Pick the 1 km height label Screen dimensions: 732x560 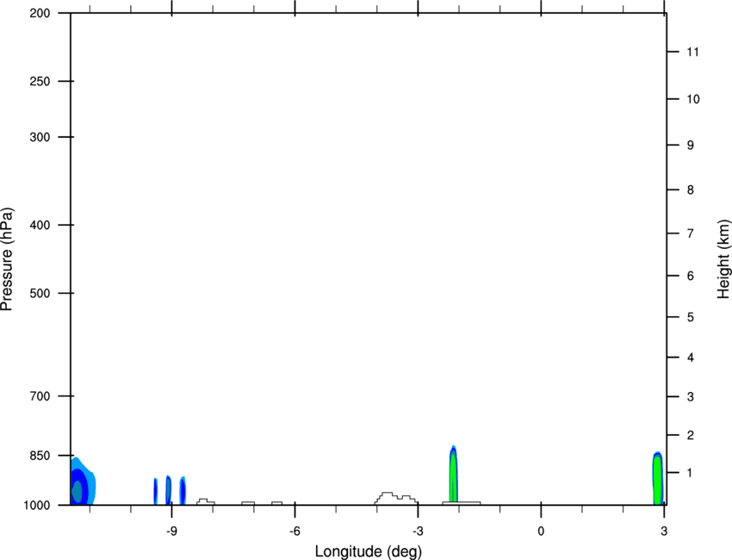coord(690,473)
